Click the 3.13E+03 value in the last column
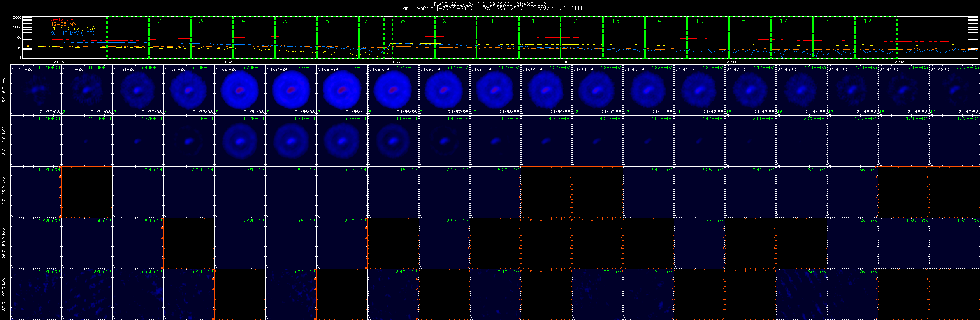 [x=967, y=67]
